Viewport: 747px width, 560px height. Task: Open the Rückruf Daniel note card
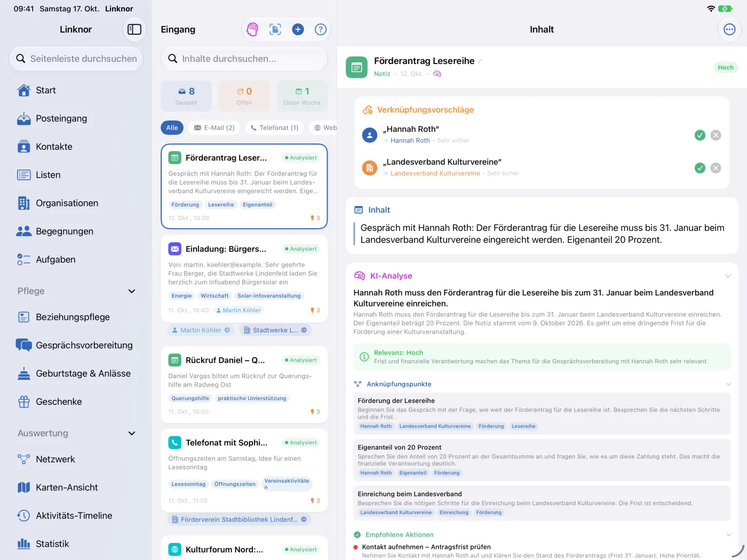point(244,384)
